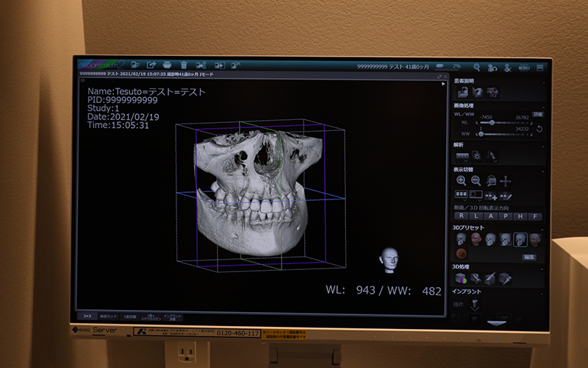Click the folder icon under 患者説明
The width and height of the screenshot is (588, 368).
(463, 92)
